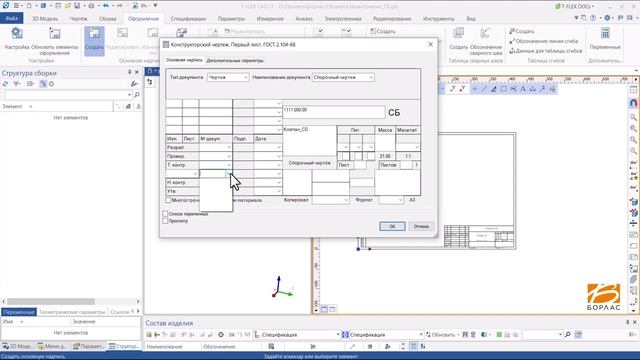Switch to the 3D Модель ribbon tab
This screenshot has width=640, height=360.
[x=45, y=19]
